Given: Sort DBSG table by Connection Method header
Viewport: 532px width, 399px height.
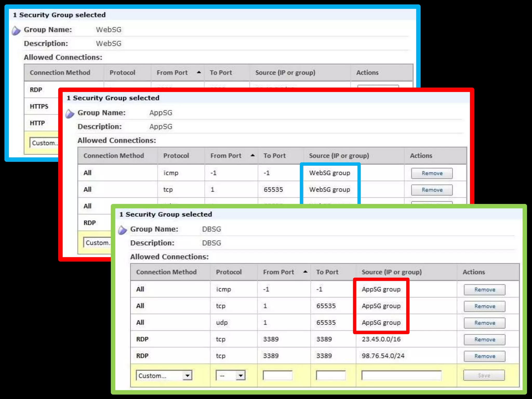Looking at the screenshot, I should click(x=166, y=272).
